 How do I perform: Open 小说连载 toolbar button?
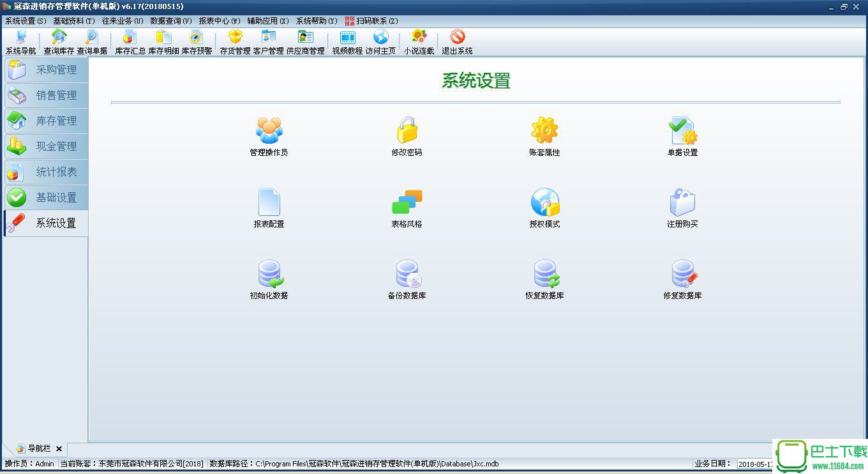coord(419,42)
